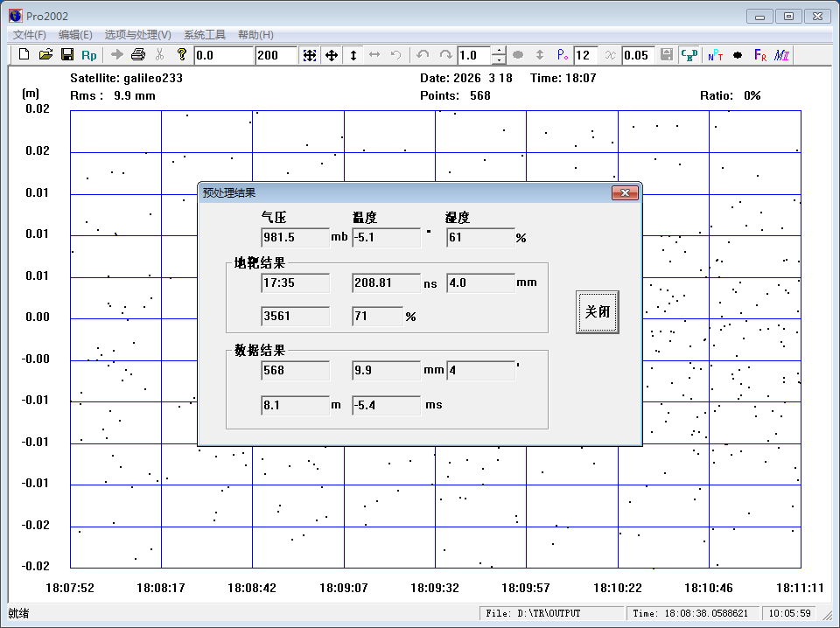
Task: Click the NPT toolbar icon
Action: [715, 55]
